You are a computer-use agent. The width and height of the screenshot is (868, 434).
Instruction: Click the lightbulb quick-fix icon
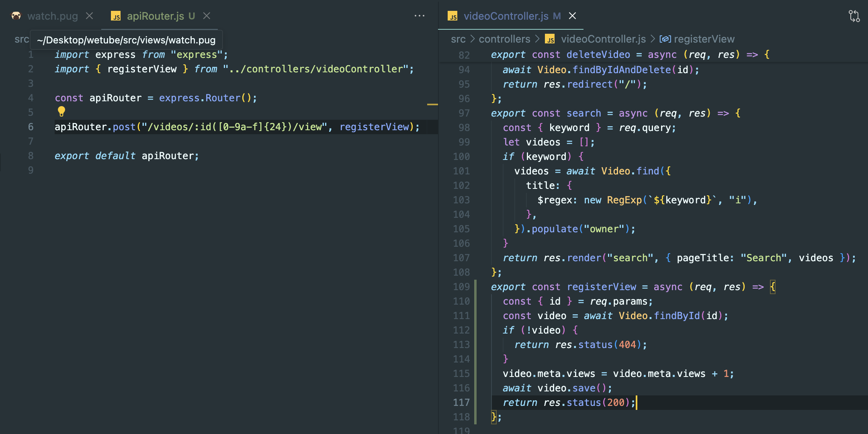click(61, 111)
